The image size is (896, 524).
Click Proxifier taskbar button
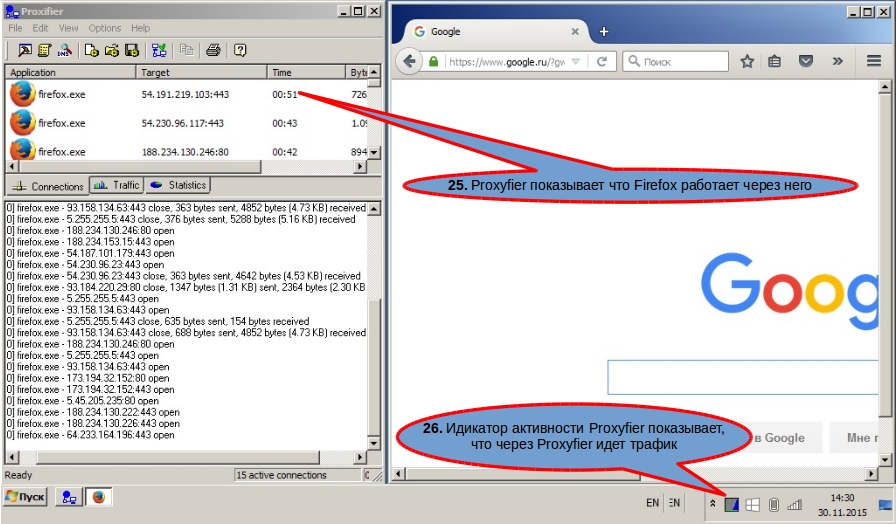point(69,497)
